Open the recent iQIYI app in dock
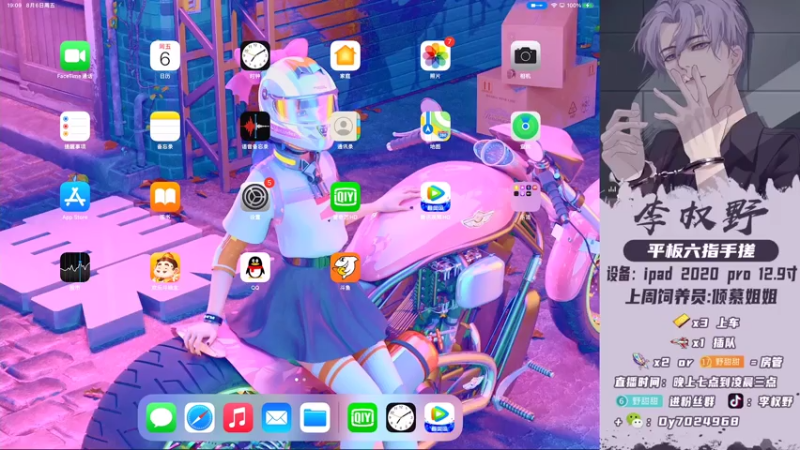Screen dimensions: 800x450 (x=362, y=417)
